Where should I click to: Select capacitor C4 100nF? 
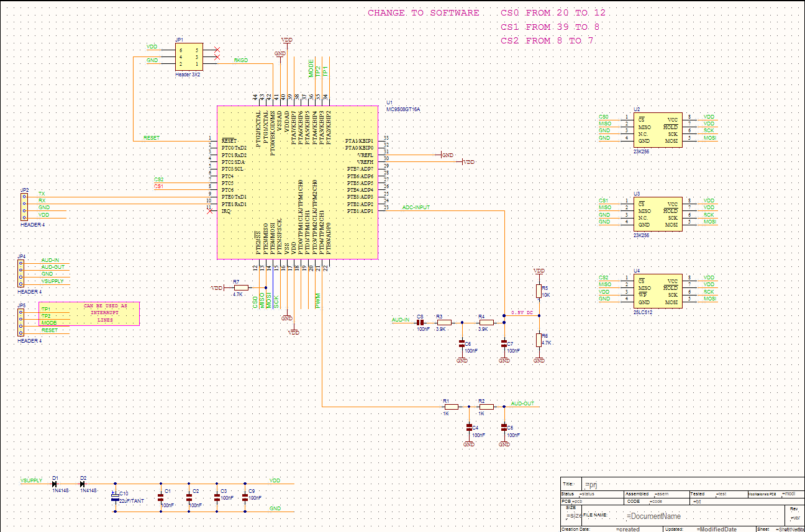[469, 427]
